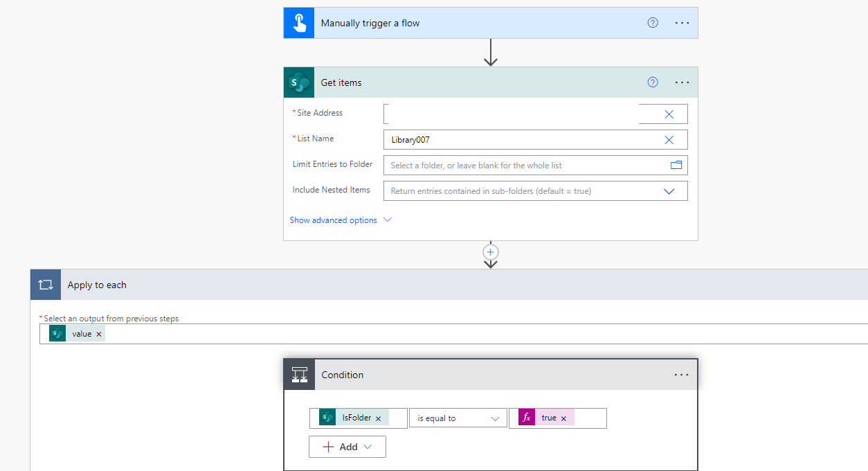
Task: Clear the Site Address value
Action: point(669,114)
